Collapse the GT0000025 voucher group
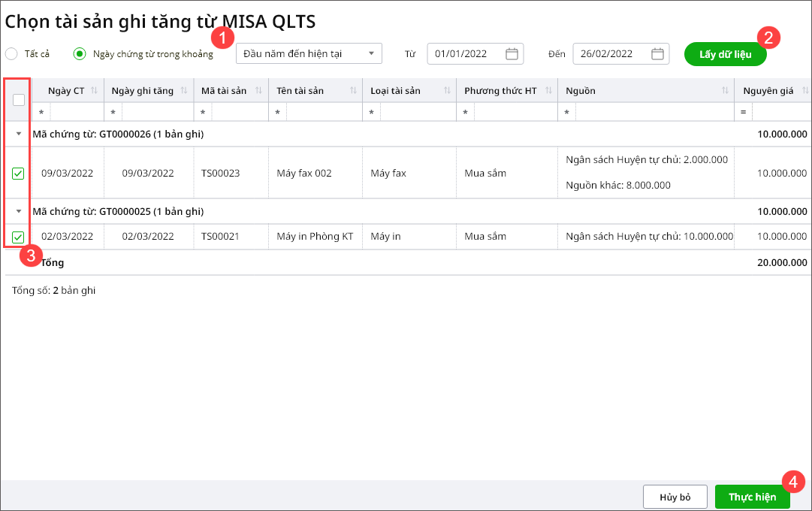Screen dimensions: 812x511 pyautogui.click(x=19, y=212)
